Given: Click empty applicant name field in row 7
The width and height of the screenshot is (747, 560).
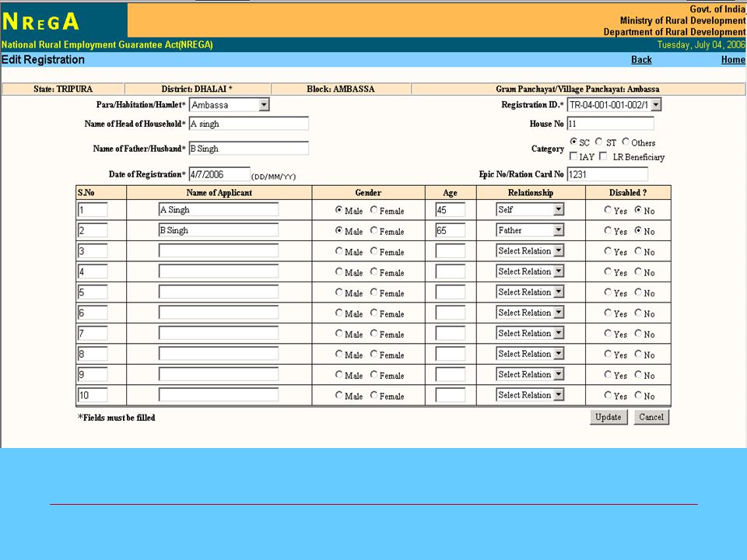Looking at the screenshot, I should [x=219, y=333].
